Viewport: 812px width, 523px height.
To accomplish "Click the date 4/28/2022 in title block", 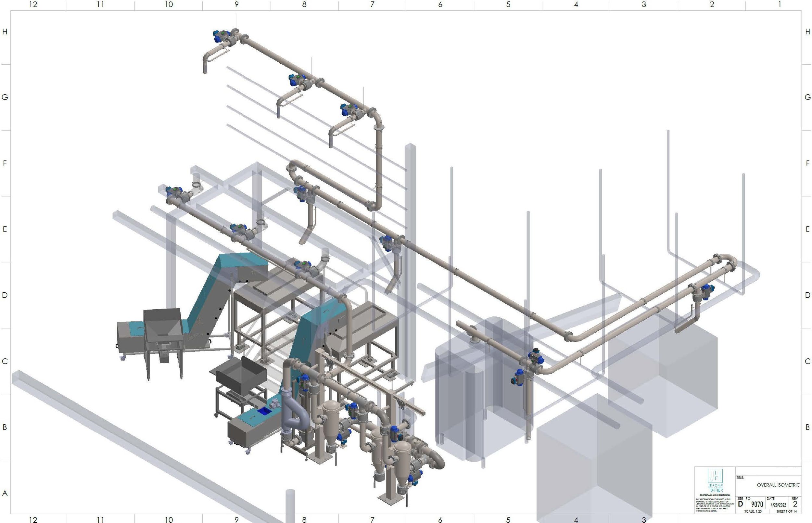I will 778,505.
